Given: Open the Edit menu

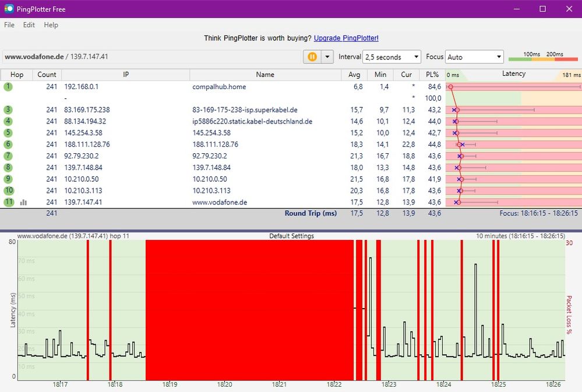Looking at the screenshot, I should [29, 25].
